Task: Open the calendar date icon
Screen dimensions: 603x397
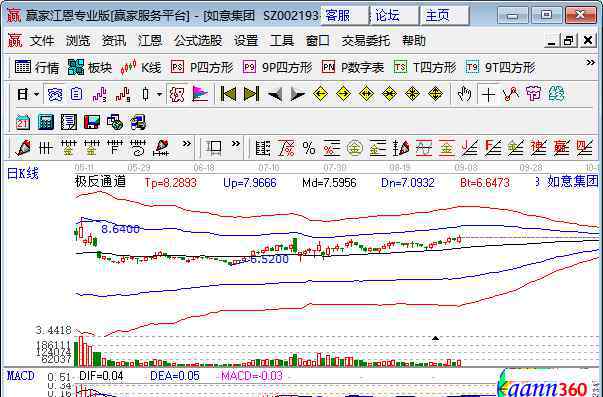Action: (23, 122)
